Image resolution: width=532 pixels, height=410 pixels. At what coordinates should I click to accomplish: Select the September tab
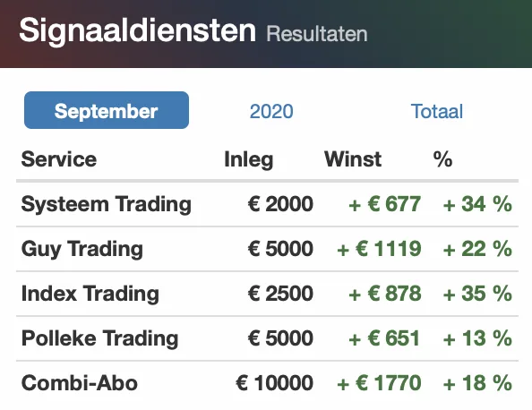pyautogui.click(x=107, y=110)
